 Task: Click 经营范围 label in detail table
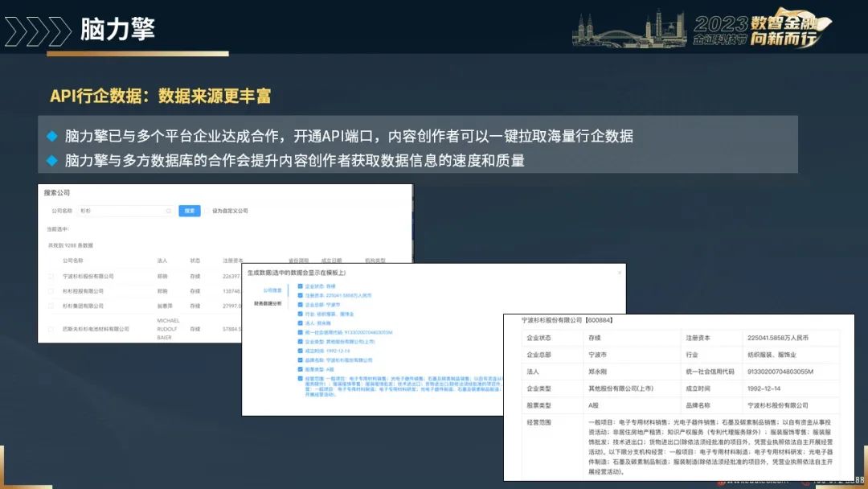click(538, 422)
